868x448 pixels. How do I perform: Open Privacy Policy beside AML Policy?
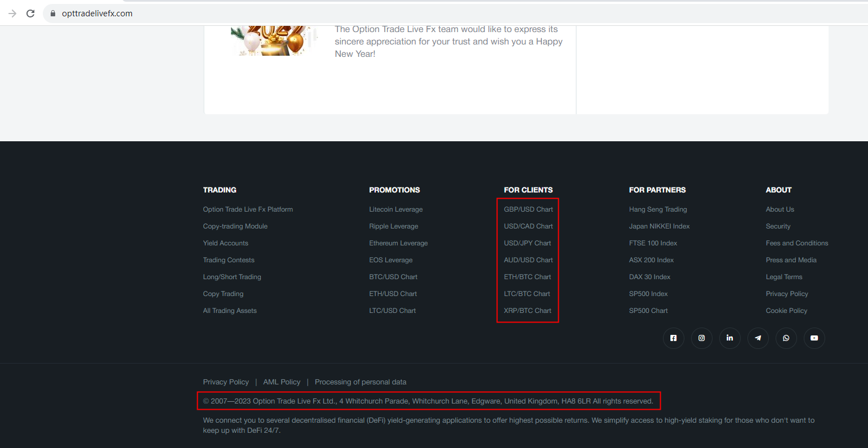(x=226, y=382)
